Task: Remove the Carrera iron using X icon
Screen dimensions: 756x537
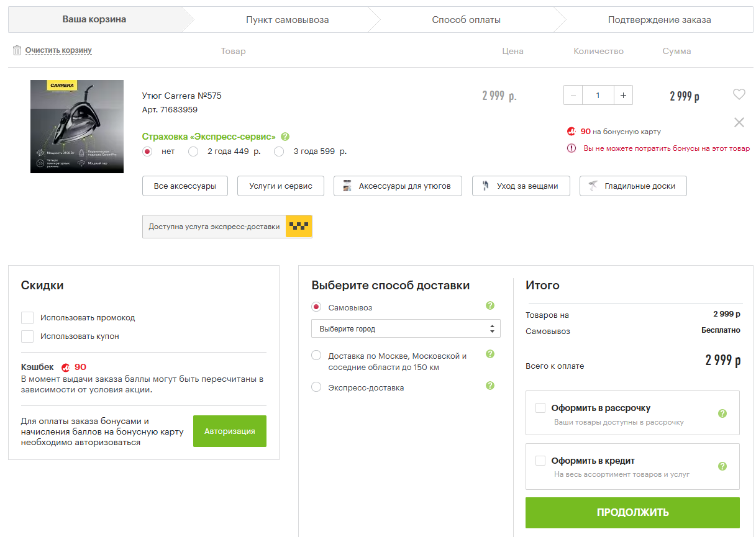Action: [739, 122]
